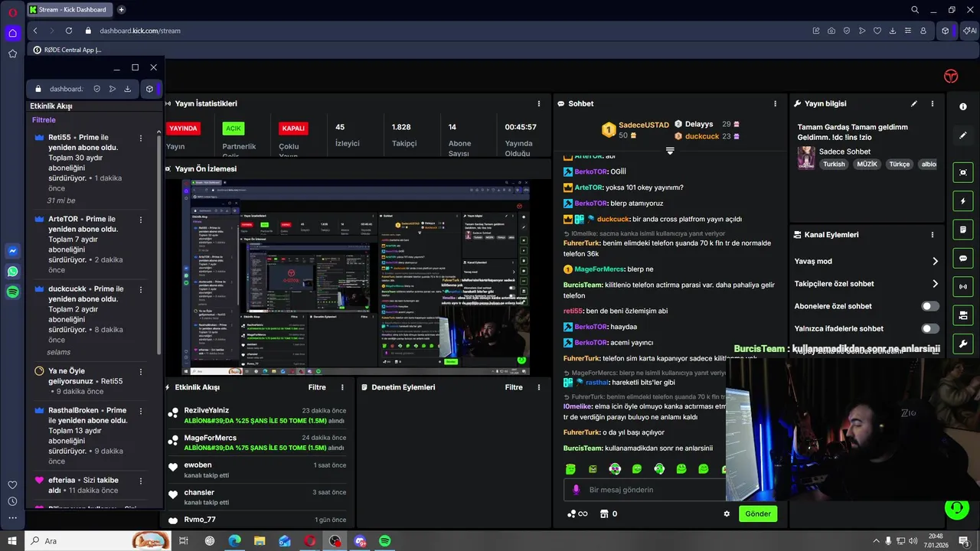Open the info icon in the right rail

963,106
